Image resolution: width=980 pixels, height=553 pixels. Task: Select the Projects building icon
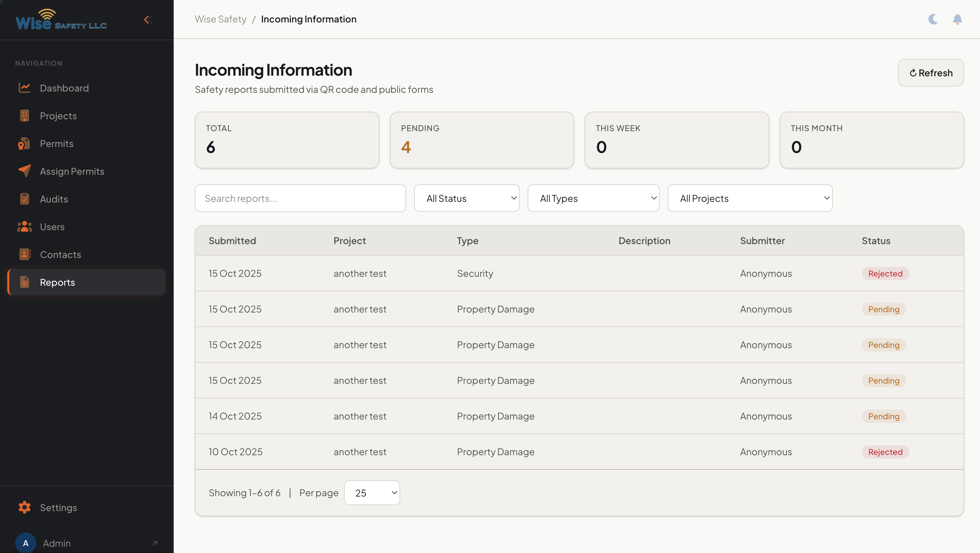click(24, 116)
